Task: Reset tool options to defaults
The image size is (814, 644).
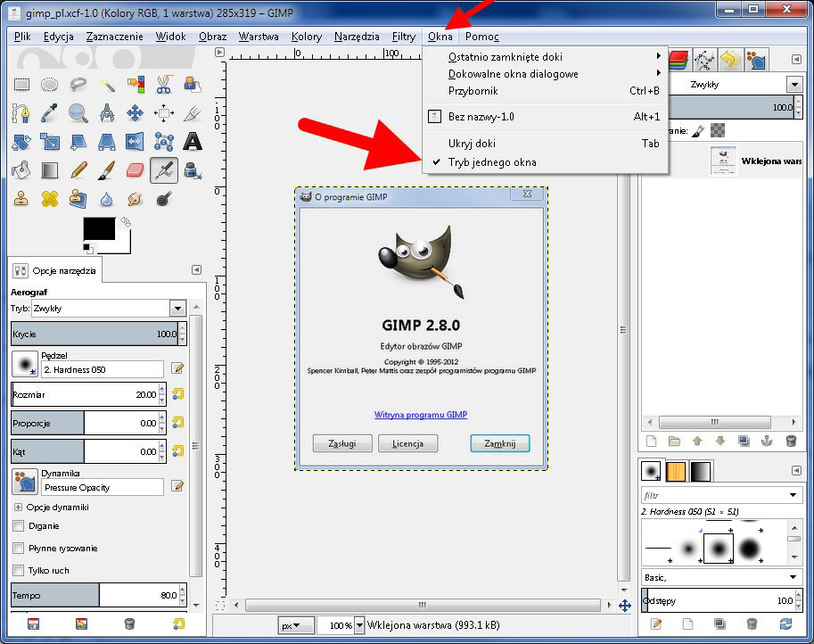Action: [178, 623]
